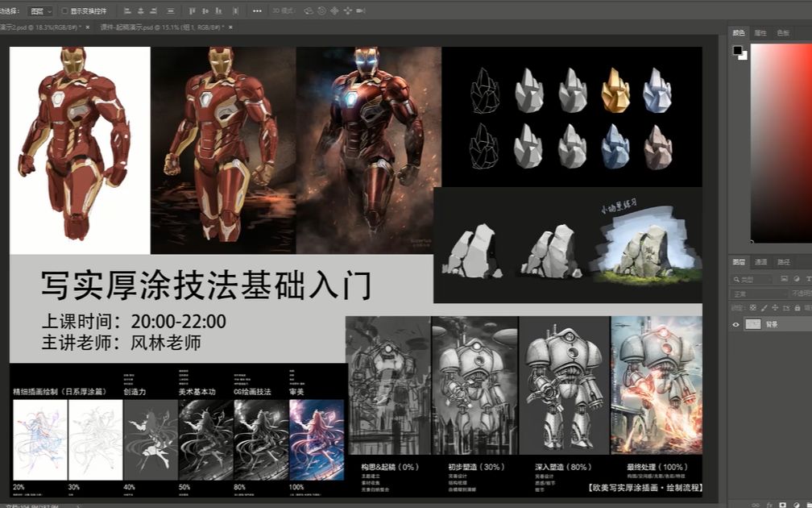
Task: Click the lock all icon in Layers panel
Action: tap(797, 307)
